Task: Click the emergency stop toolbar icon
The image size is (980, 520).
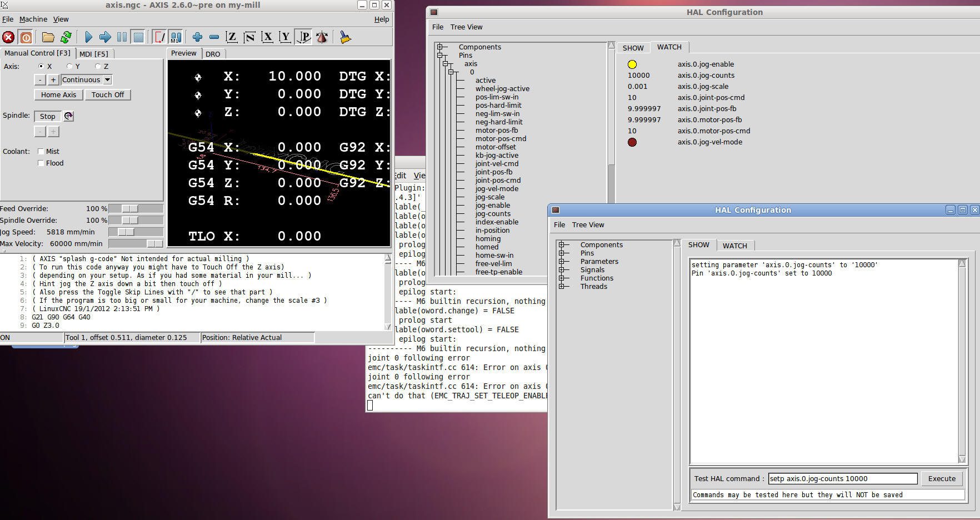Action: pos(8,37)
